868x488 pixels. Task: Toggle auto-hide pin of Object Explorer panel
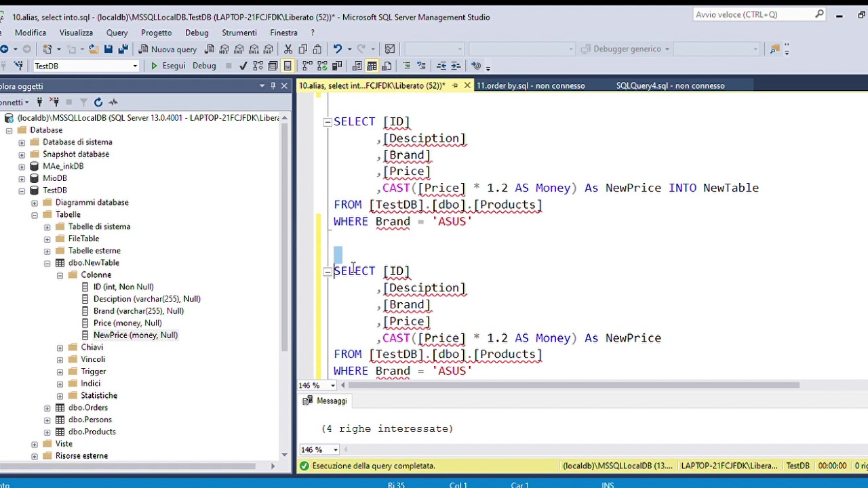click(x=273, y=86)
